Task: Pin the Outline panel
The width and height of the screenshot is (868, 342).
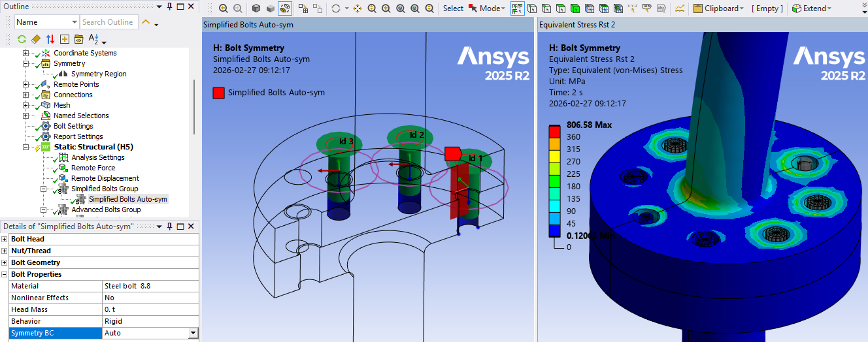Action: click(x=169, y=7)
